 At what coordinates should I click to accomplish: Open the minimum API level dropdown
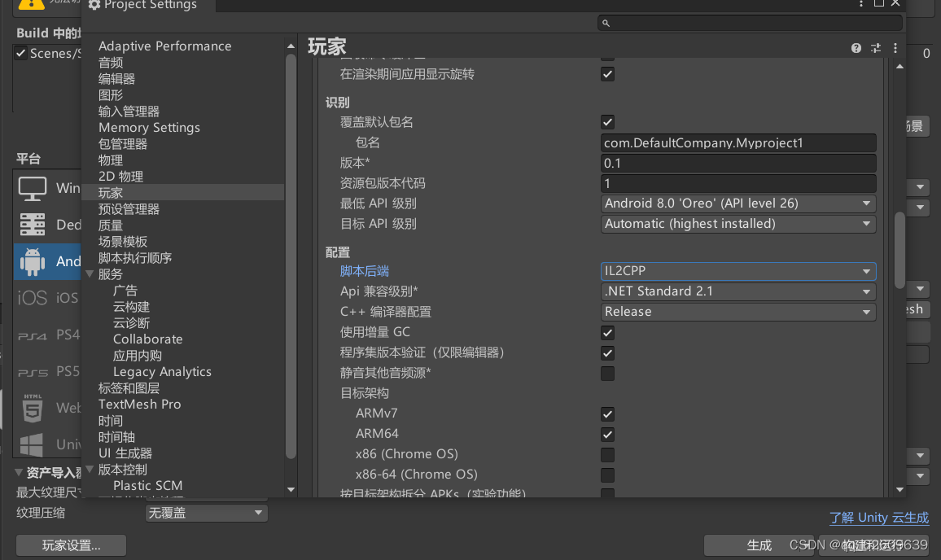tap(738, 203)
